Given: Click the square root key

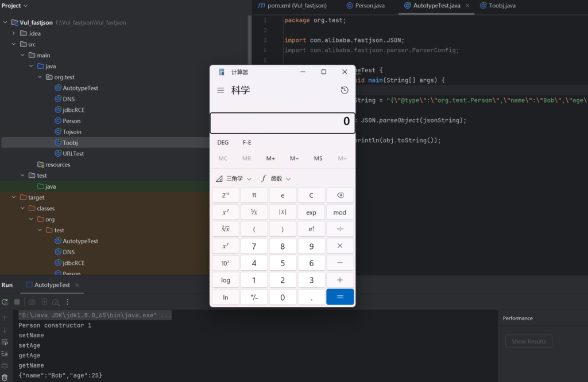Looking at the screenshot, I should (x=225, y=229).
